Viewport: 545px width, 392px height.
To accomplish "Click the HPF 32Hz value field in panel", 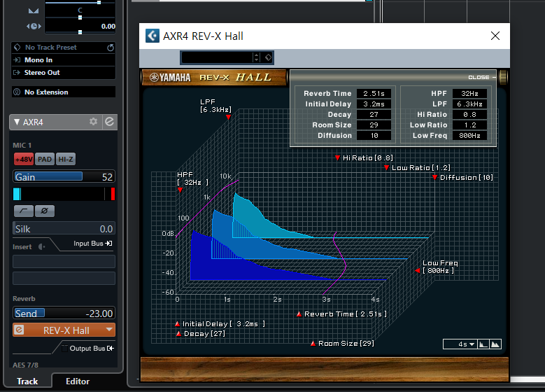I will [x=469, y=93].
